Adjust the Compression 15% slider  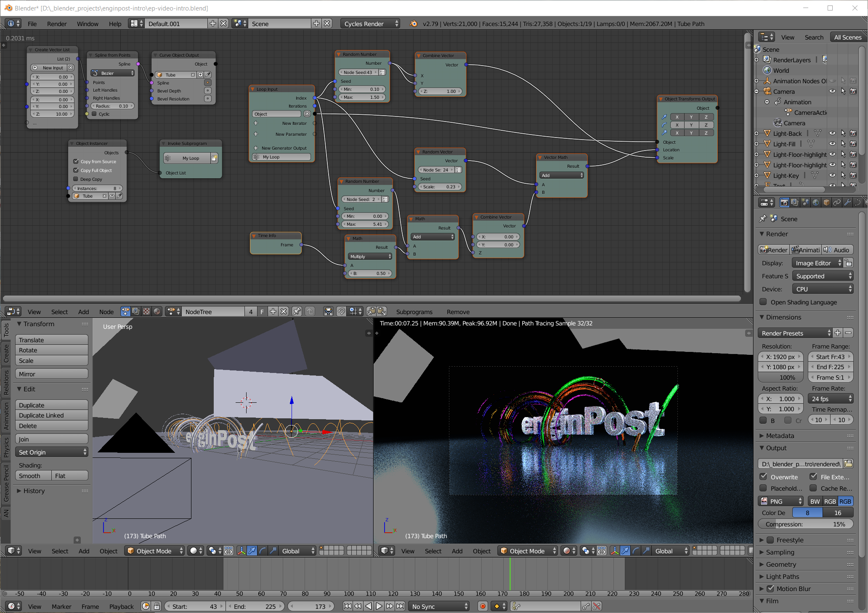coord(805,524)
